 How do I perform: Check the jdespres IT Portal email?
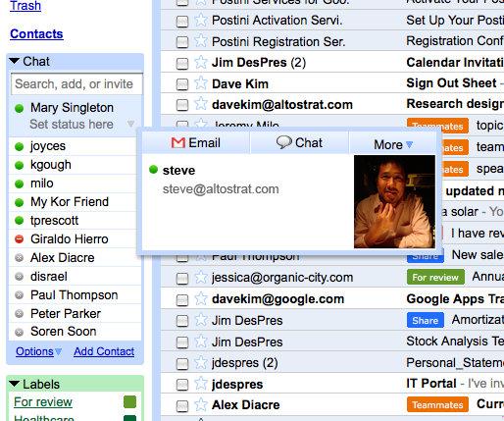182,385
